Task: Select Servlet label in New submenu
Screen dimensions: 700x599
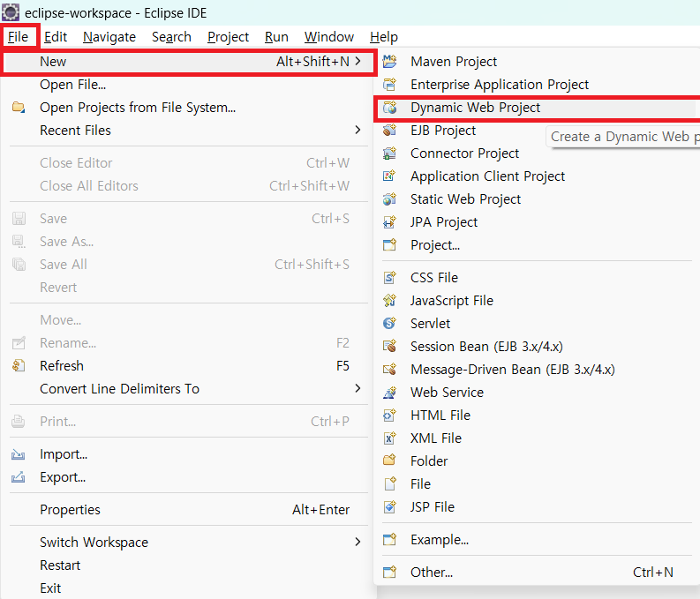Action: pos(431,324)
